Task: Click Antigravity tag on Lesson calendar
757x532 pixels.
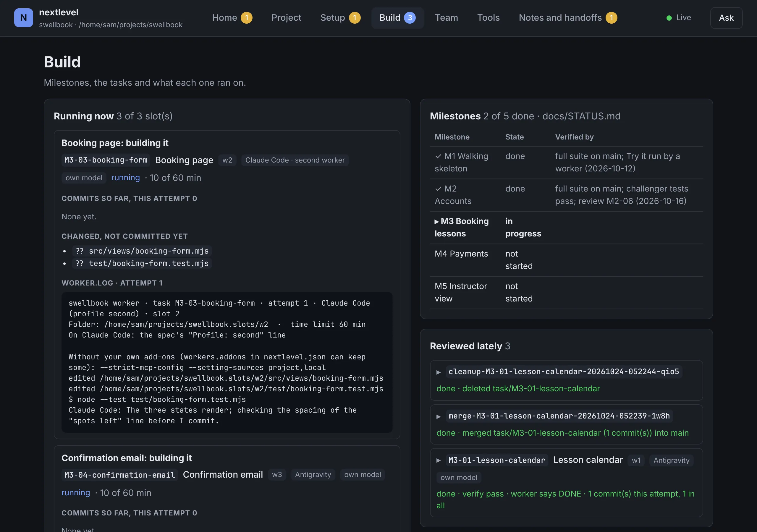Action: [671, 460]
